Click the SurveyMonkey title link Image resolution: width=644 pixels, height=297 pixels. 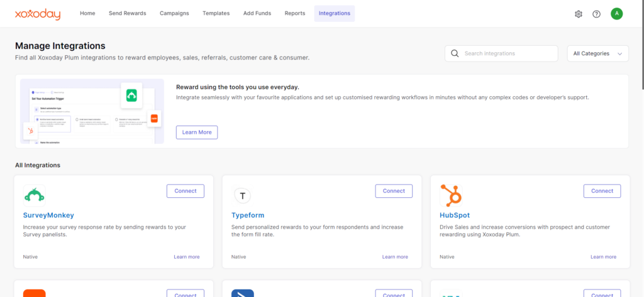(48, 215)
